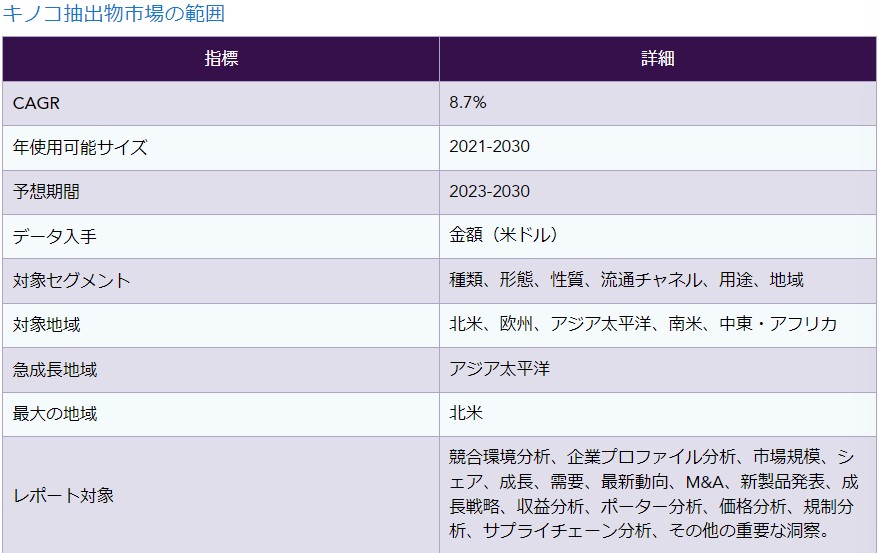This screenshot has width=879, height=553.
Task: Select the 金額（米ドル） cell
Action: (658, 236)
